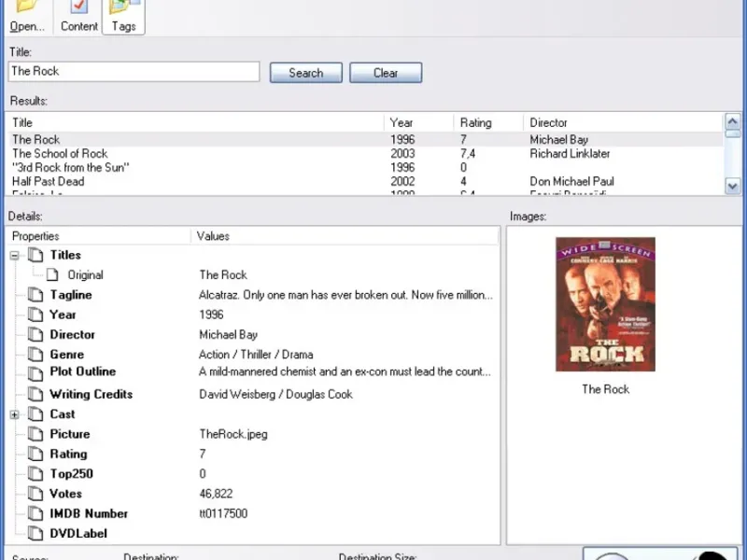Click the Plot Outline page icon
The height and width of the screenshot is (560, 747).
pyautogui.click(x=35, y=374)
